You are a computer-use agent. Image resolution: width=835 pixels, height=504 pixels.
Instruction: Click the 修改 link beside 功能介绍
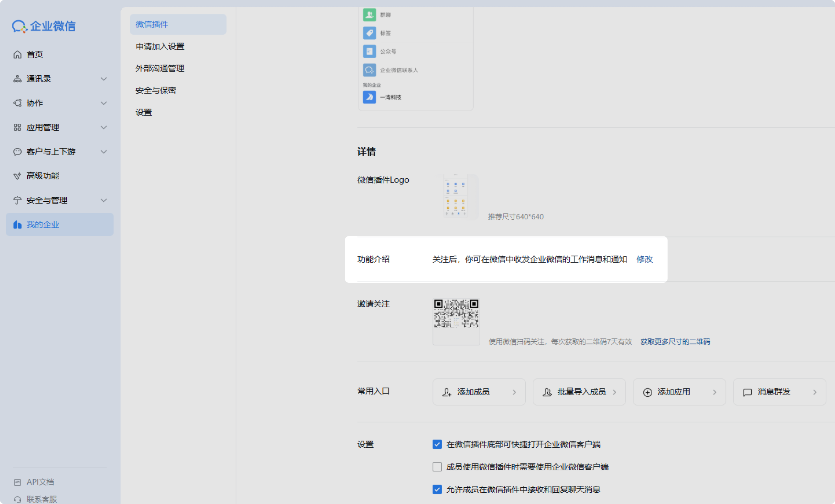pos(645,259)
